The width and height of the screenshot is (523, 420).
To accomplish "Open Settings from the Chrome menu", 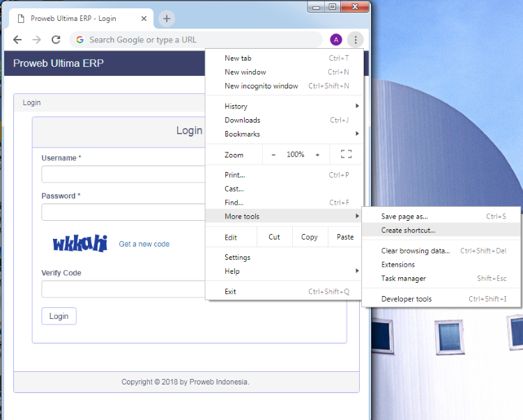I will point(284,258).
